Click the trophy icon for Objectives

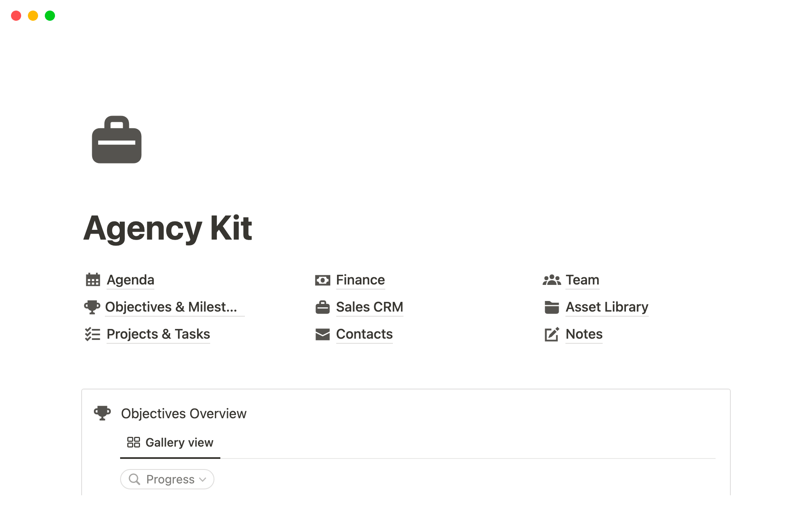(92, 306)
